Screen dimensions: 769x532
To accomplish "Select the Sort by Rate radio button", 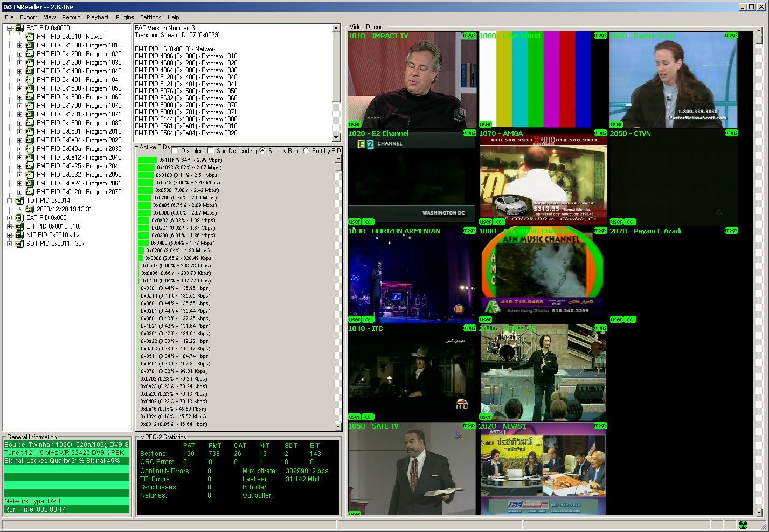I will (x=262, y=151).
